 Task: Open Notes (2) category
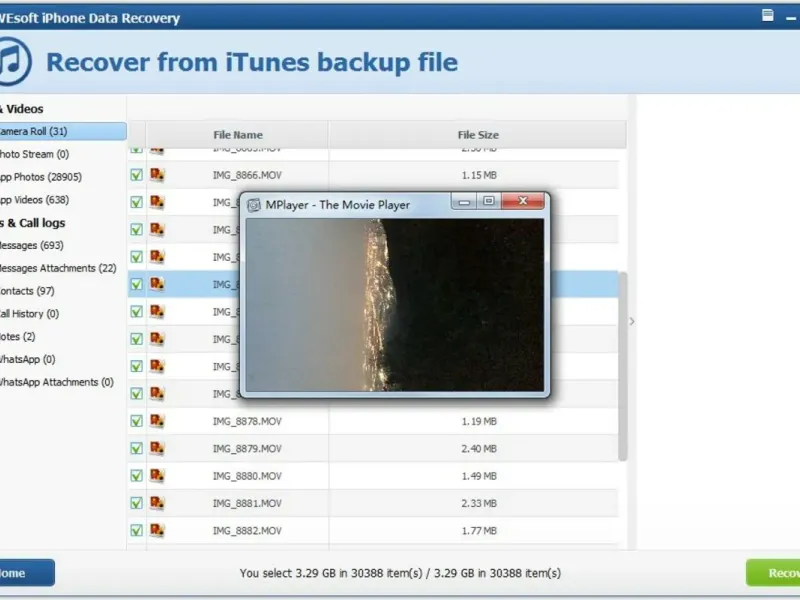click(17, 337)
